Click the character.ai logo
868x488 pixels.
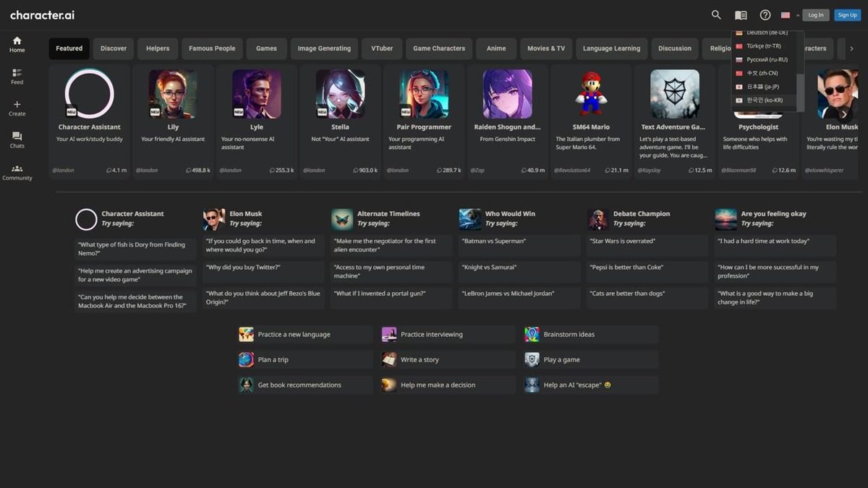click(42, 15)
